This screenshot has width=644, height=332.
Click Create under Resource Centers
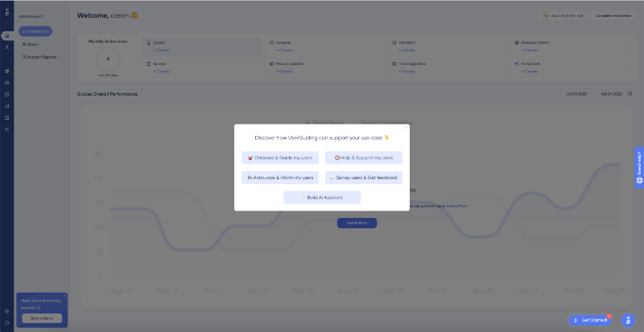530,51
